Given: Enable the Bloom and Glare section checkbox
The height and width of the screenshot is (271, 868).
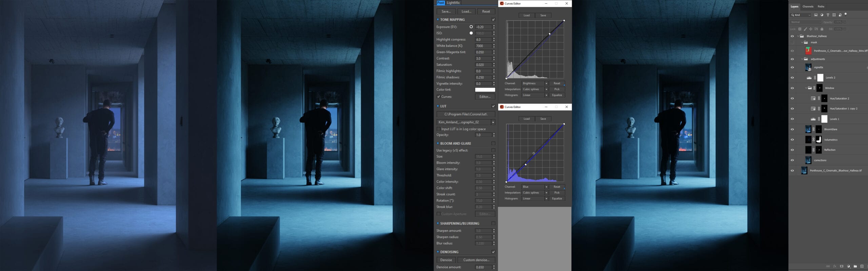Looking at the screenshot, I should coord(493,144).
